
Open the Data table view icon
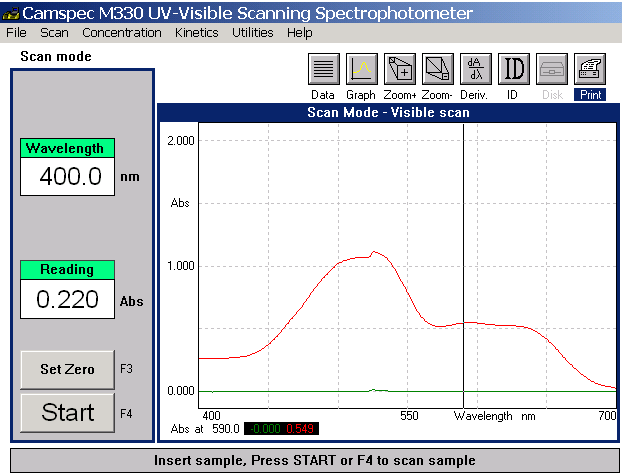pyautogui.click(x=324, y=69)
